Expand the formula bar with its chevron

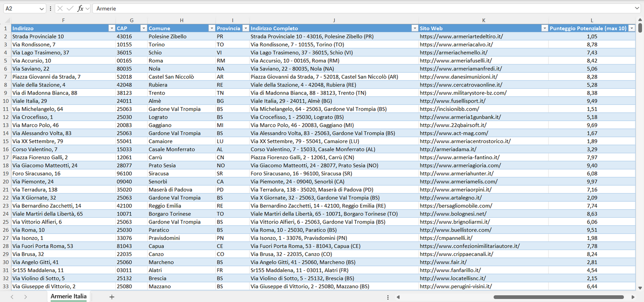[x=87, y=8]
